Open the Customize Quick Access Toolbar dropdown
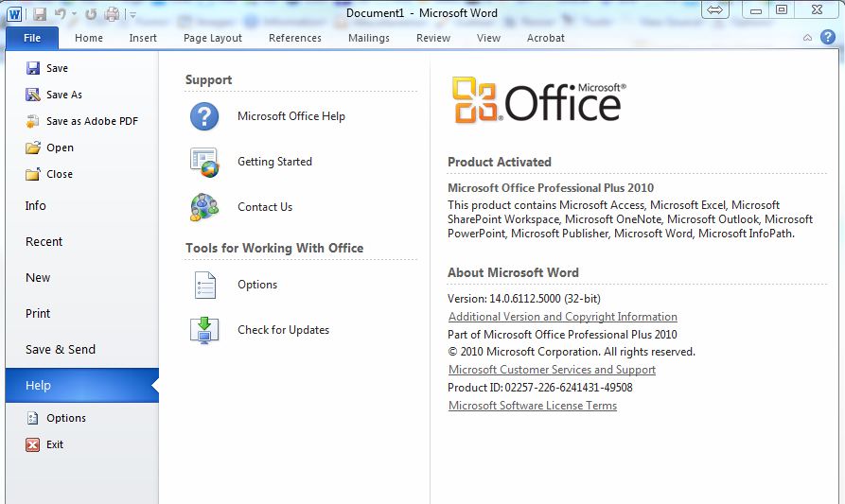The height and width of the screenshot is (504, 845). point(132,15)
